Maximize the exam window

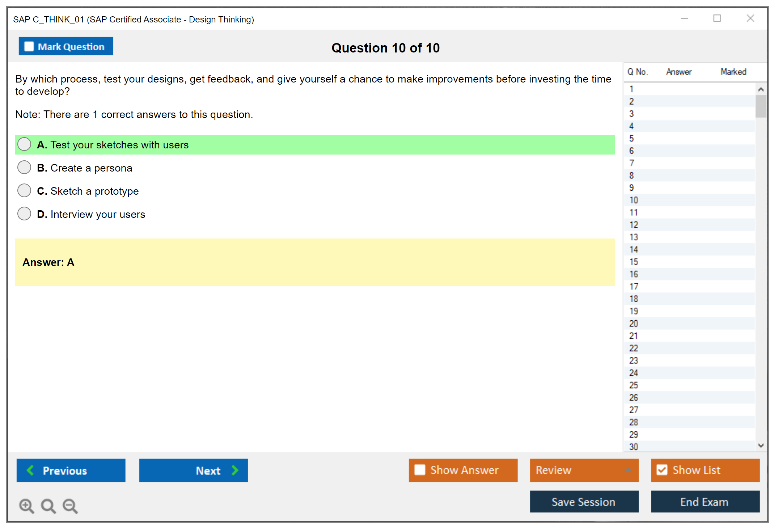click(x=717, y=18)
